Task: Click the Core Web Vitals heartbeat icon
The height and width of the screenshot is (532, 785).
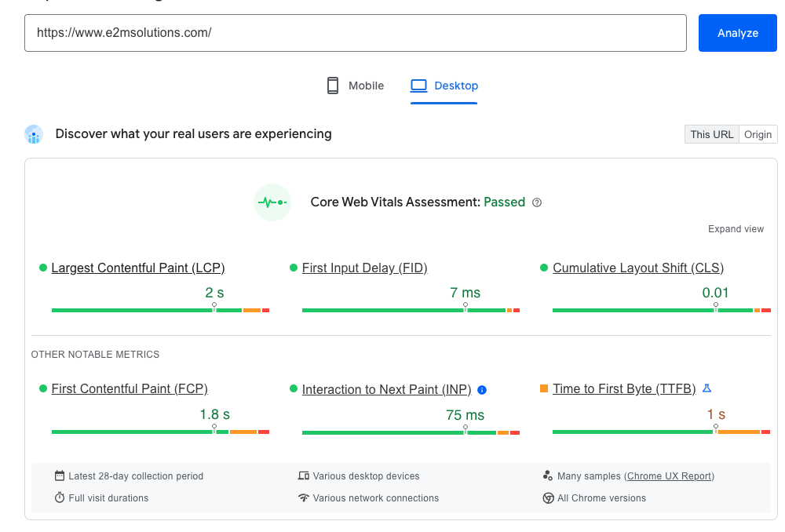Action: [x=272, y=202]
